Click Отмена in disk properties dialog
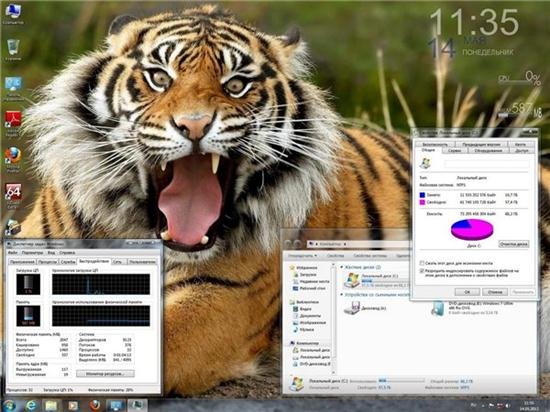550x412 pixels. coord(495,291)
